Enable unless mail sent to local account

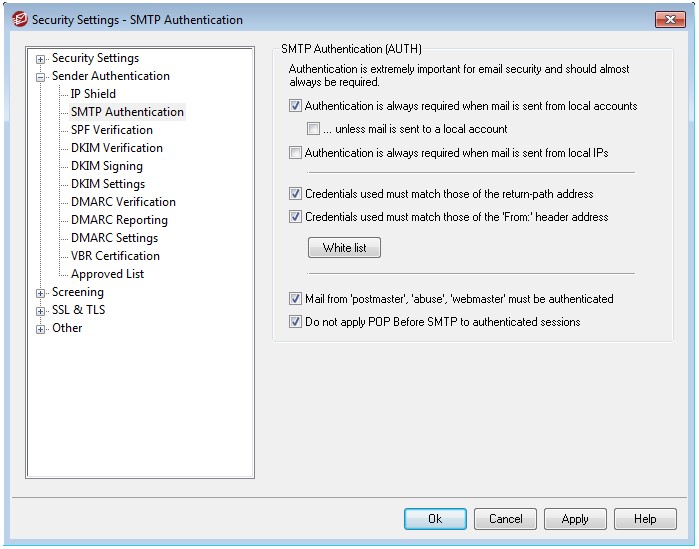313,129
